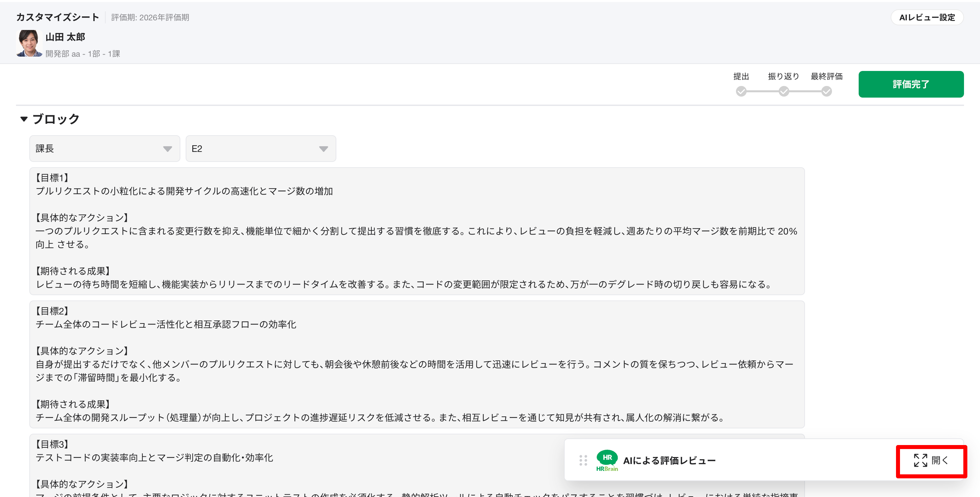Click the 開く button label
Image resolution: width=980 pixels, height=497 pixels.
pyautogui.click(x=940, y=460)
